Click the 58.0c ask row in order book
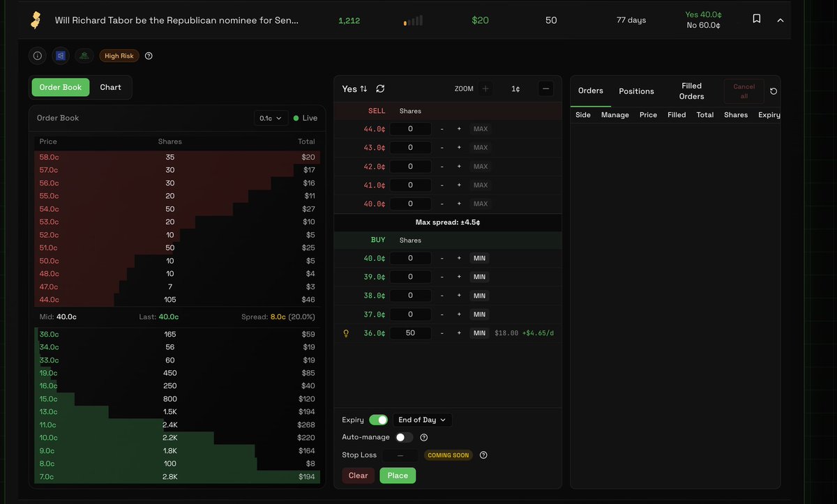Screen dimensions: 837x504 coord(177,158)
